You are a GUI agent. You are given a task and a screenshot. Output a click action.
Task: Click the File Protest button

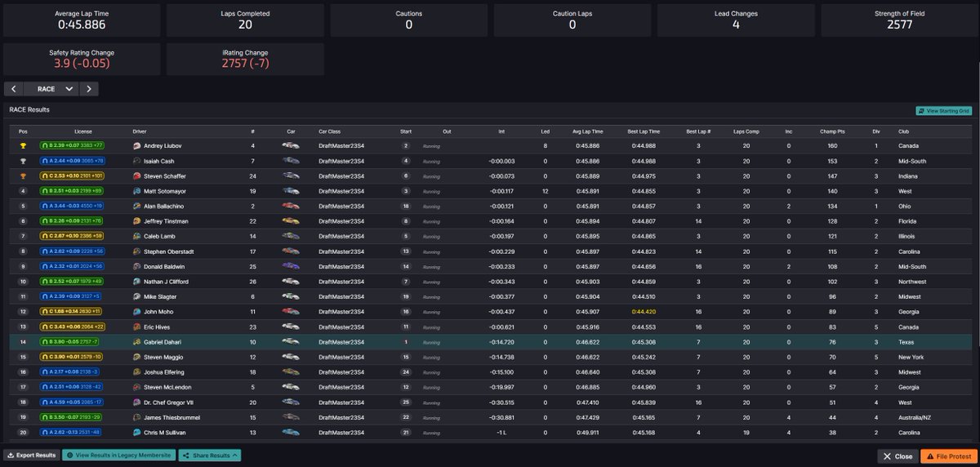[x=948, y=456]
